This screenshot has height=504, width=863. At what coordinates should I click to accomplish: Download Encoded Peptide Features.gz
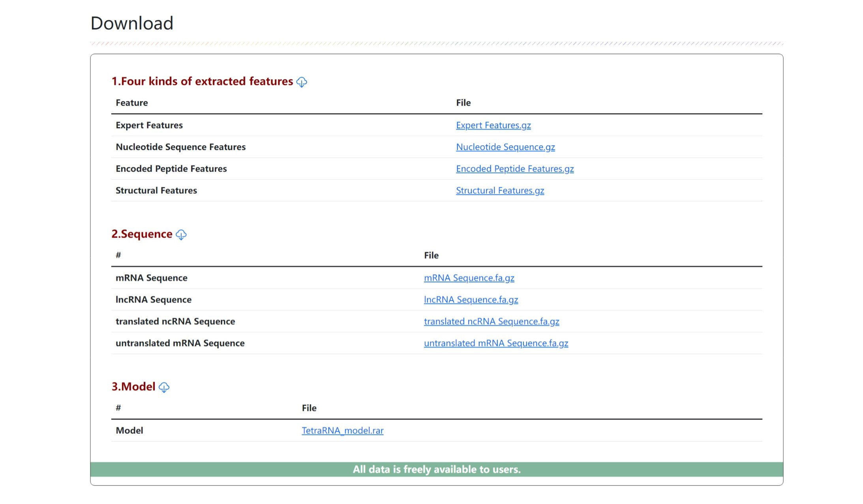(x=515, y=169)
